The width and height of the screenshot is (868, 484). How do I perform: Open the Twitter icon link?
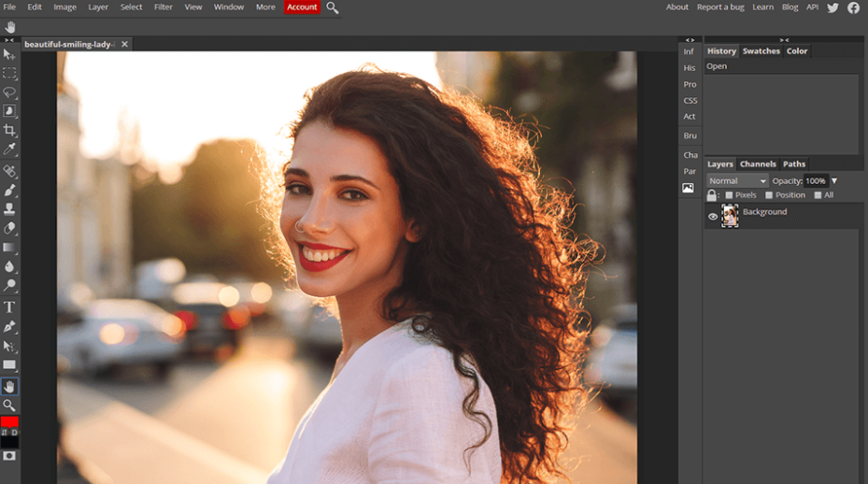832,7
